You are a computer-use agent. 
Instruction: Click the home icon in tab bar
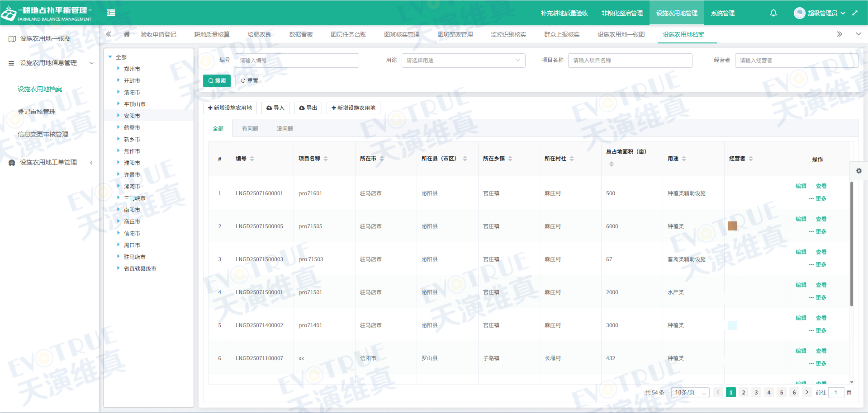pyautogui.click(x=127, y=34)
